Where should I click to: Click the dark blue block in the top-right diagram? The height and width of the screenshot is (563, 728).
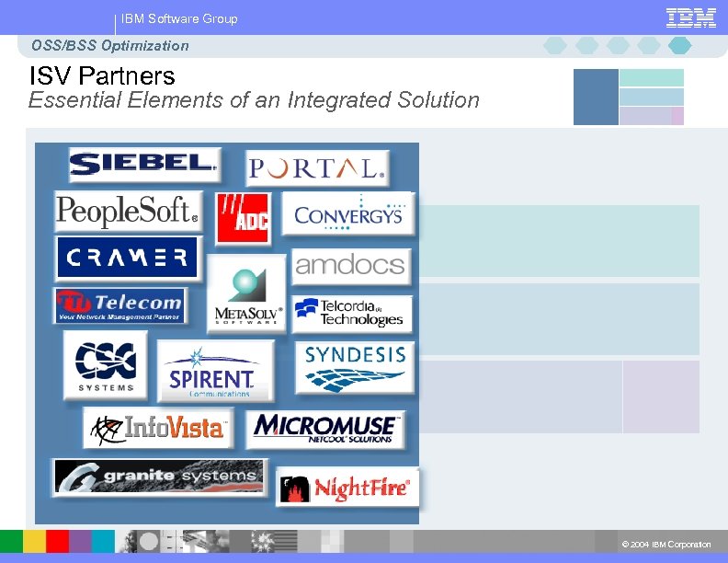pos(596,98)
